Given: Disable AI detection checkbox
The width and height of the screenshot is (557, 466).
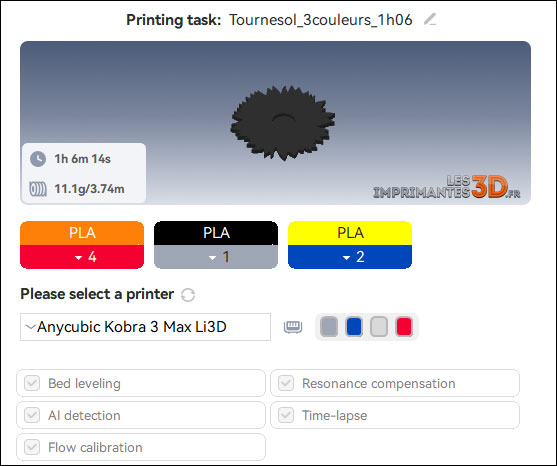Looking at the screenshot, I should click(x=32, y=415).
